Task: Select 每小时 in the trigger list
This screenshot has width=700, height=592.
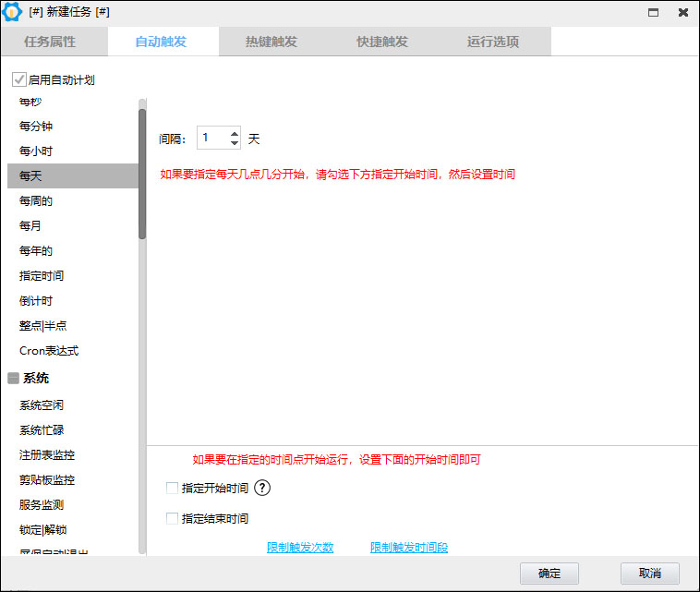Action: [x=73, y=151]
